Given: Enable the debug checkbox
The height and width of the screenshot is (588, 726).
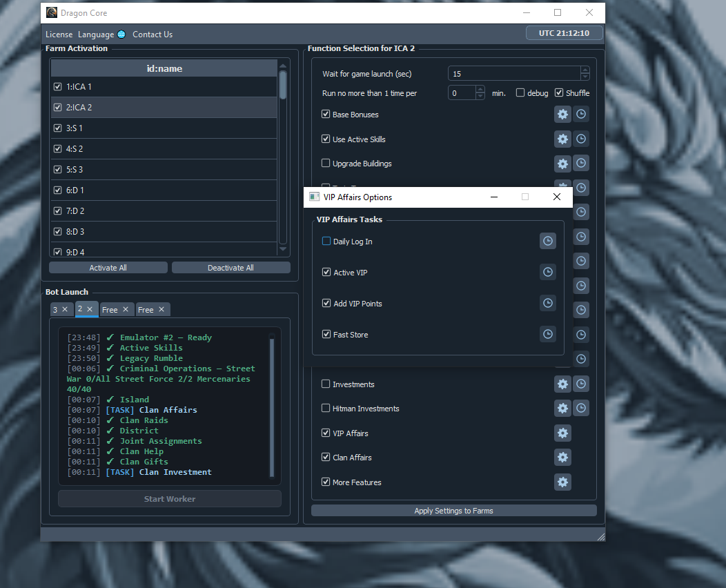Looking at the screenshot, I should coord(520,92).
